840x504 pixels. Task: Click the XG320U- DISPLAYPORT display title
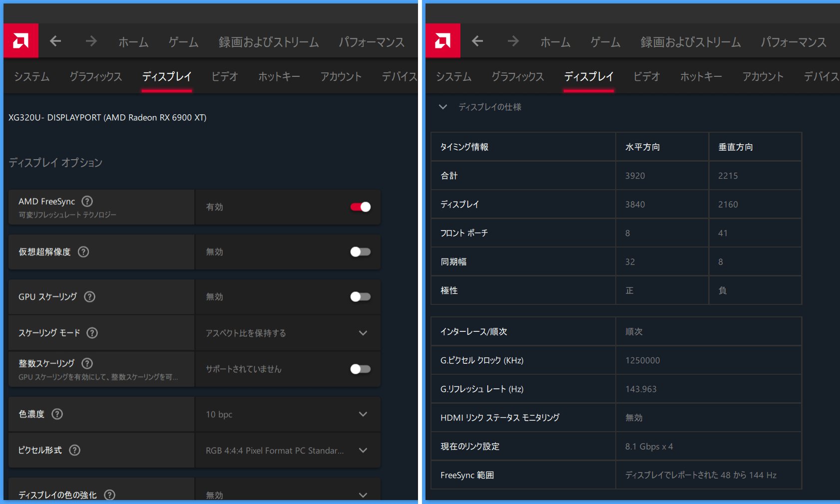point(107,117)
